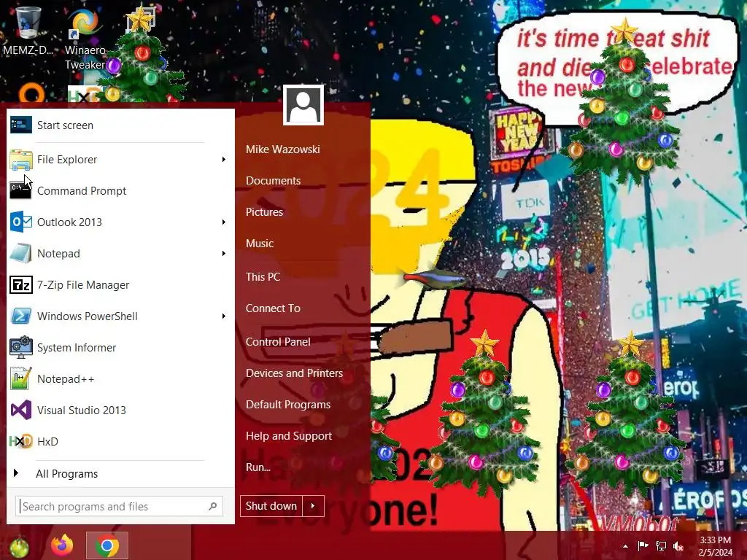This screenshot has height=560, width=747.
Task: Open Mike Wazowski user folder
Action: pos(282,149)
